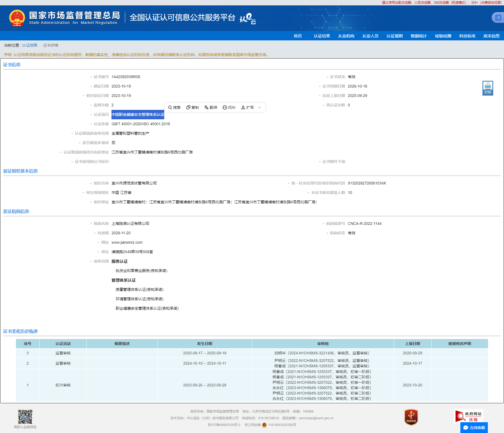The height and width of the screenshot is (433, 504).
Task: Click the 职业健康安全管理体系认证(告知承诺) entry
Action: tap(147, 308)
